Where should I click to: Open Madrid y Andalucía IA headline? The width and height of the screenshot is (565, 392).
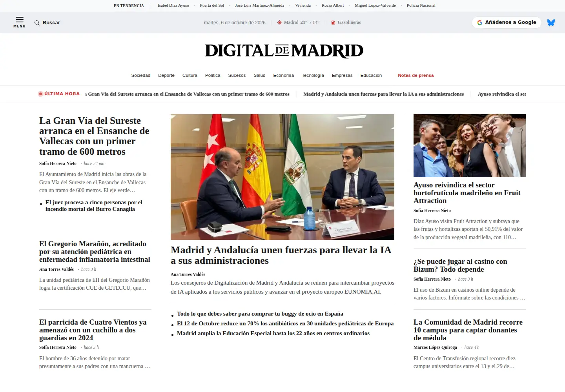pyautogui.click(x=281, y=255)
